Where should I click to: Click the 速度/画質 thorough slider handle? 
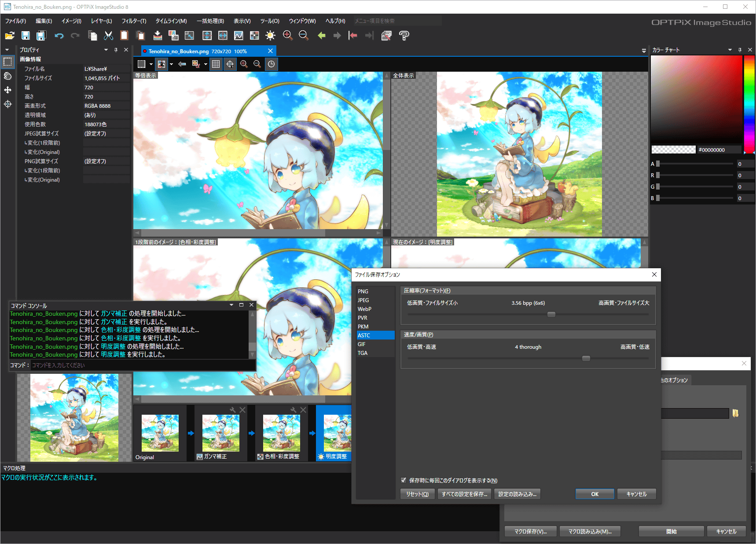click(x=586, y=358)
